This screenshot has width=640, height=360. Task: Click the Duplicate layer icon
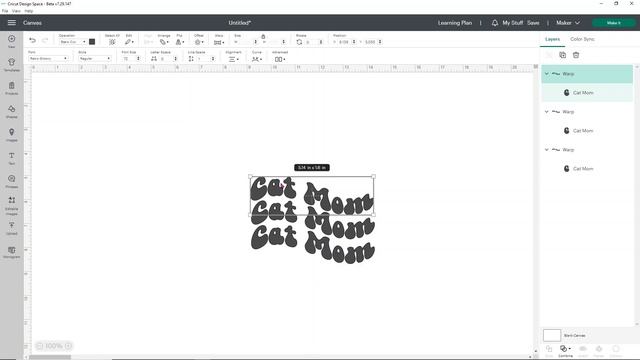[x=562, y=55]
